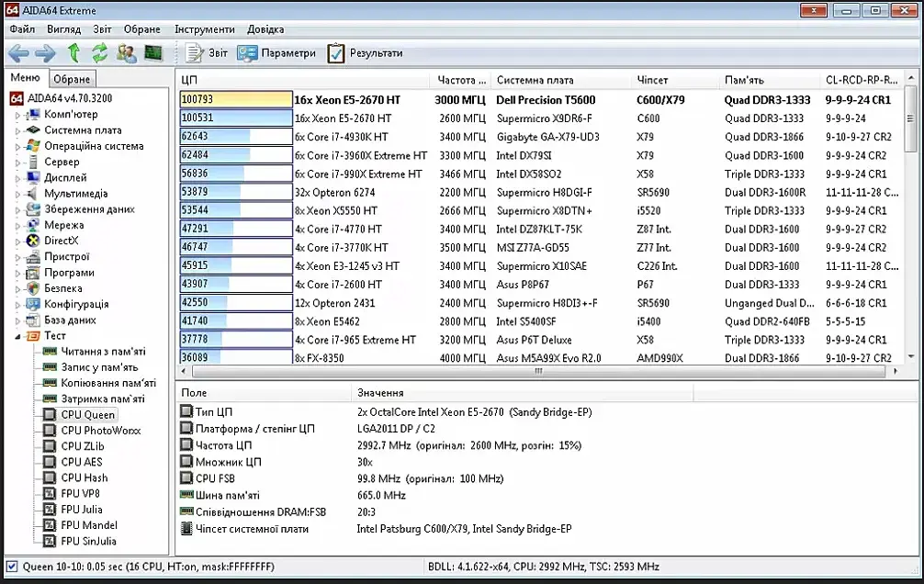The width and height of the screenshot is (924, 584).
Task: Open Результати results in the toolbar
Action: coord(365,53)
